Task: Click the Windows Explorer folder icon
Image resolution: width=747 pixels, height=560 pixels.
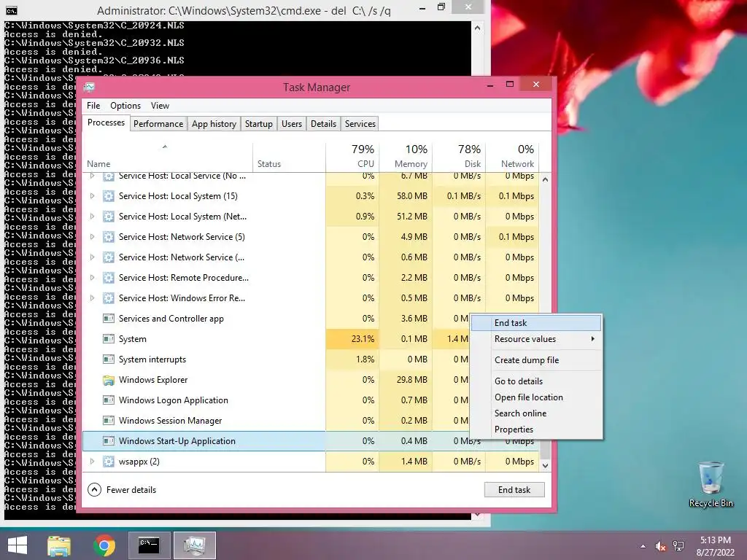Action: coord(109,380)
